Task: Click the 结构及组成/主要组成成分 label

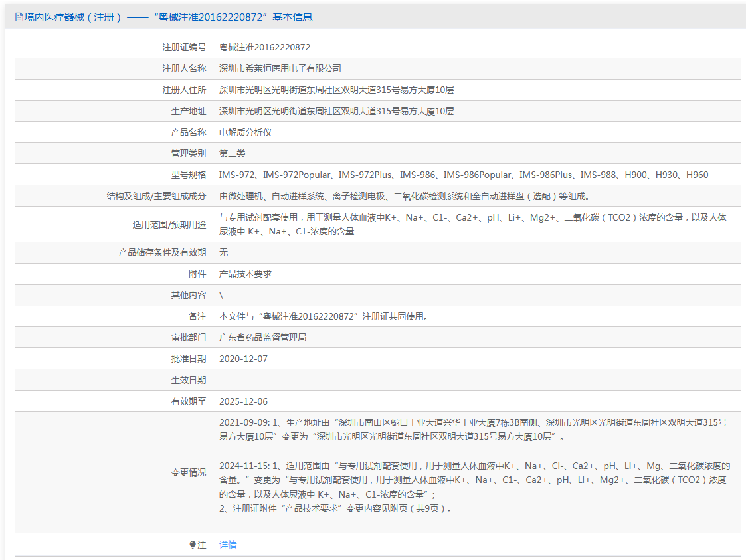Action: (156, 196)
